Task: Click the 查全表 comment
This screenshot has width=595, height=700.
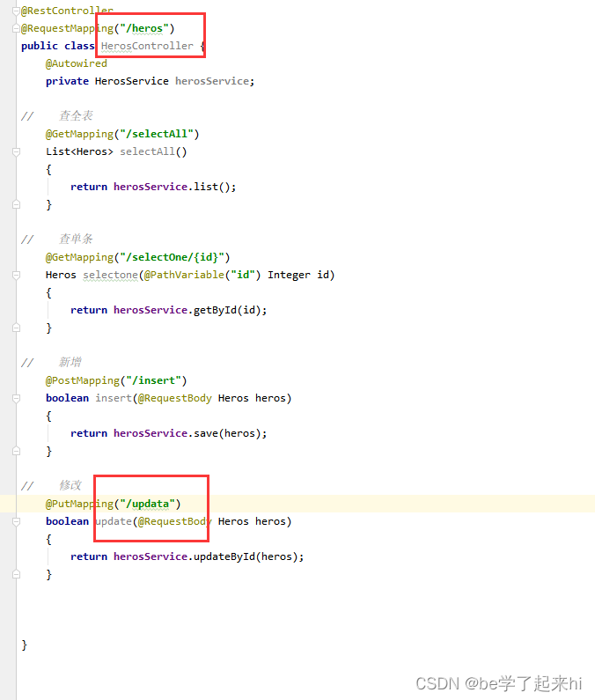Action: 76,116
